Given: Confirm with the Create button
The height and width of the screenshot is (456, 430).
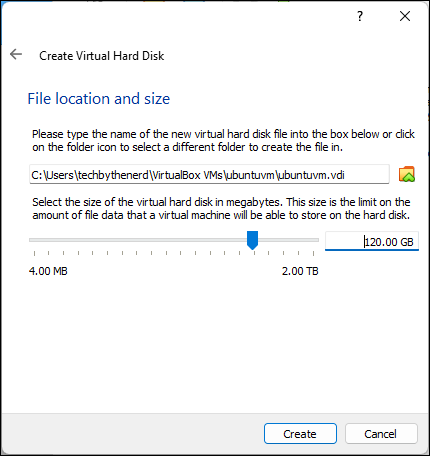Looking at the screenshot, I should click(300, 434).
